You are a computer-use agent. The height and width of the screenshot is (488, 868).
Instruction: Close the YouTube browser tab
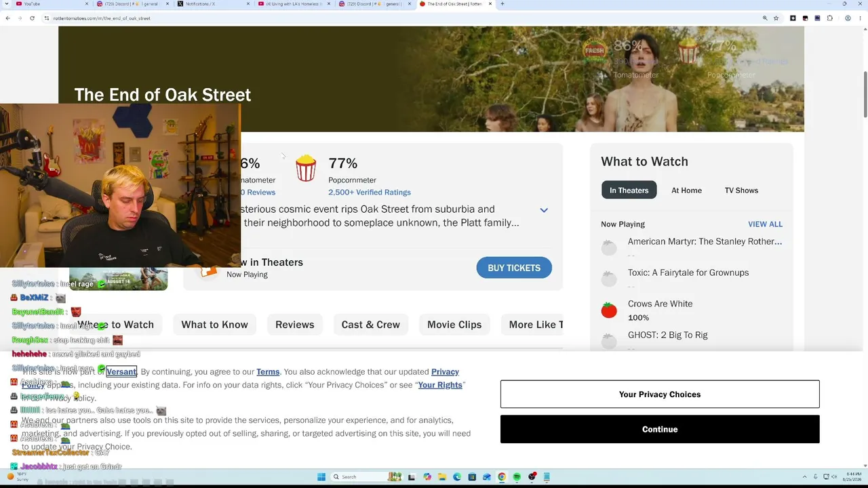pos(85,4)
